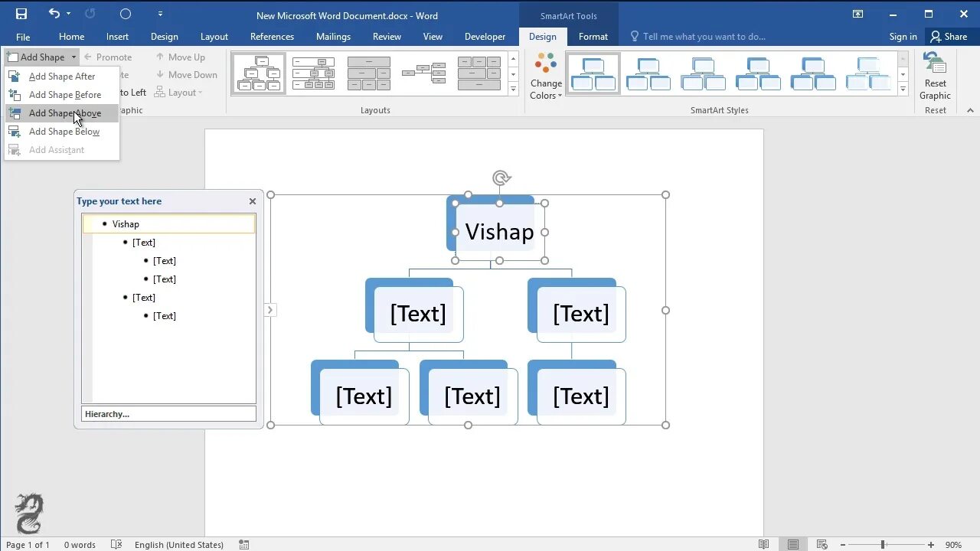980x551 pixels.
Task: Open Ribbon Display Options icon
Action: click(x=857, y=14)
